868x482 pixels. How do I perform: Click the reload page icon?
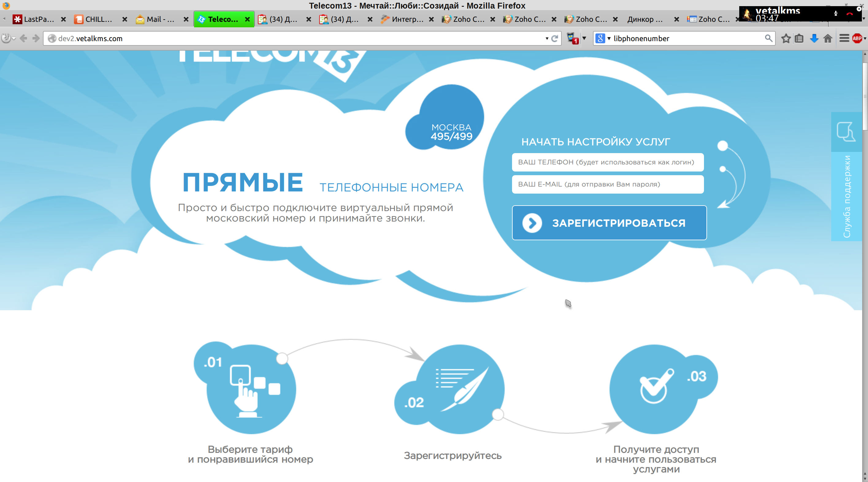(555, 38)
